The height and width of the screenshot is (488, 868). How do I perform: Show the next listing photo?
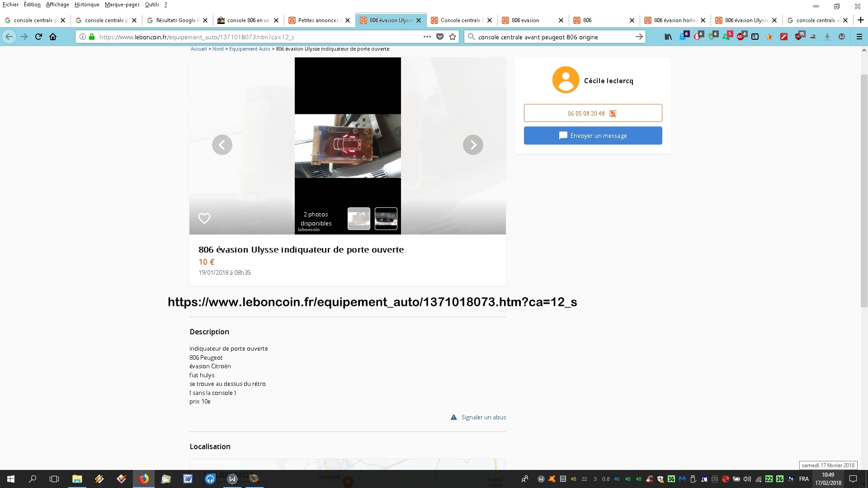pyautogui.click(x=473, y=145)
